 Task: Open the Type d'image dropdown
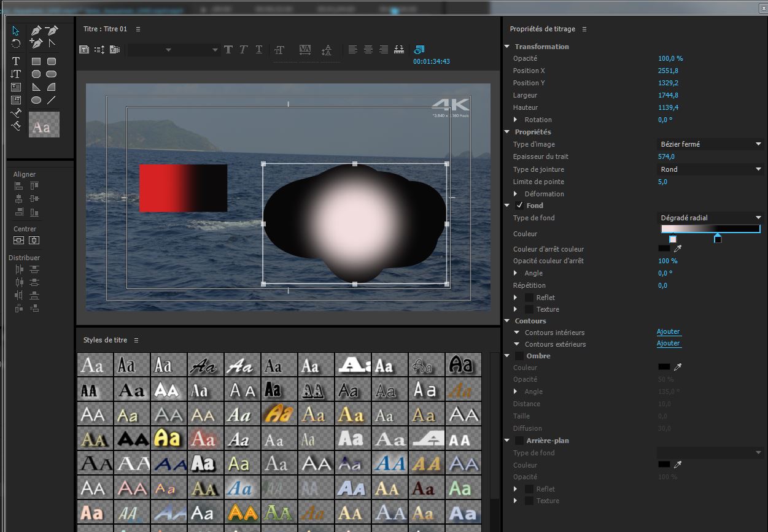point(710,144)
